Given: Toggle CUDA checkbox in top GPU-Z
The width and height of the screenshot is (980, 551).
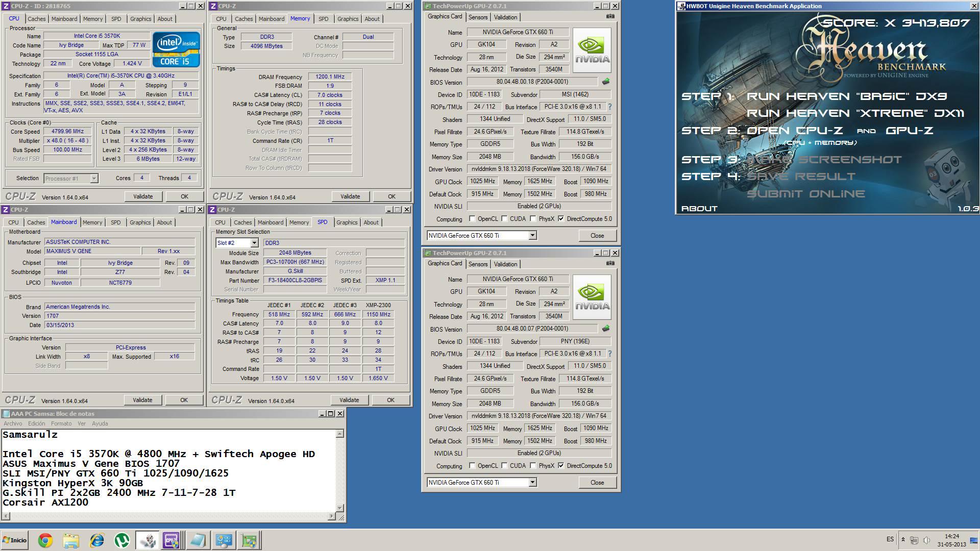Looking at the screenshot, I should pyautogui.click(x=504, y=219).
